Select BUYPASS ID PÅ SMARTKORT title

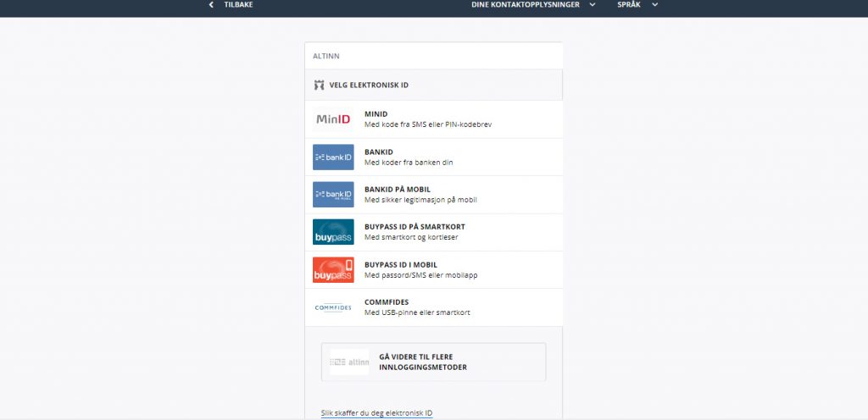click(415, 227)
